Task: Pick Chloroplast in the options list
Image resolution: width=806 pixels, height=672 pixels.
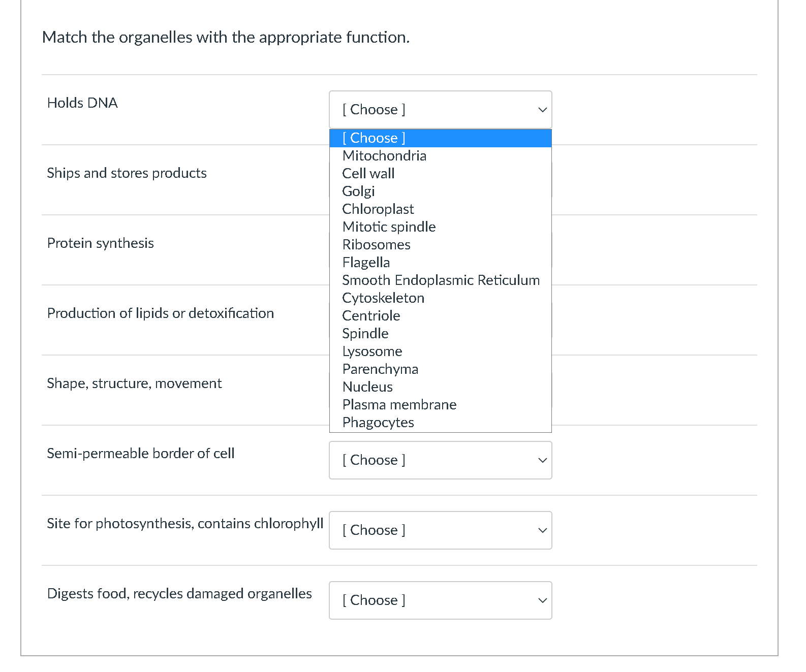Action: click(x=440, y=209)
